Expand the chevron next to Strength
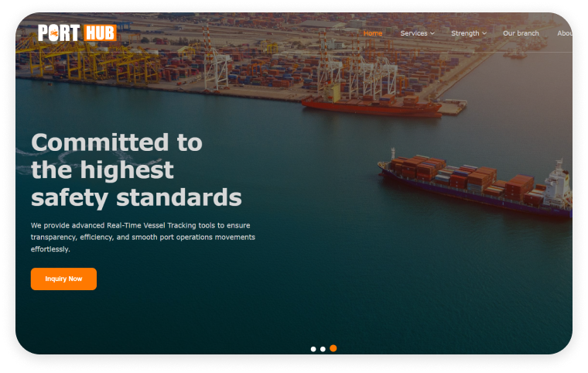Image resolution: width=588 pixels, height=373 pixels. 484,34
